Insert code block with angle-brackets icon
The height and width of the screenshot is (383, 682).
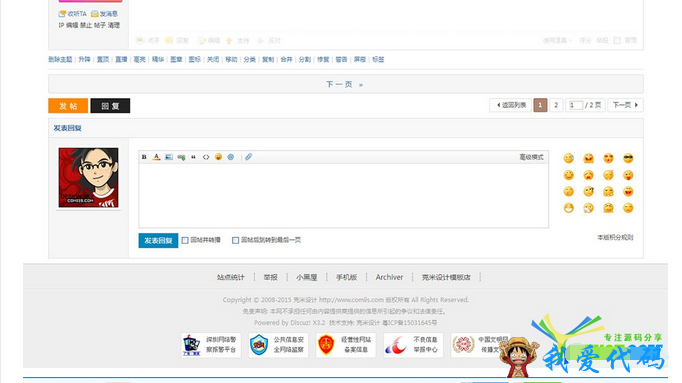pos(206,157)
